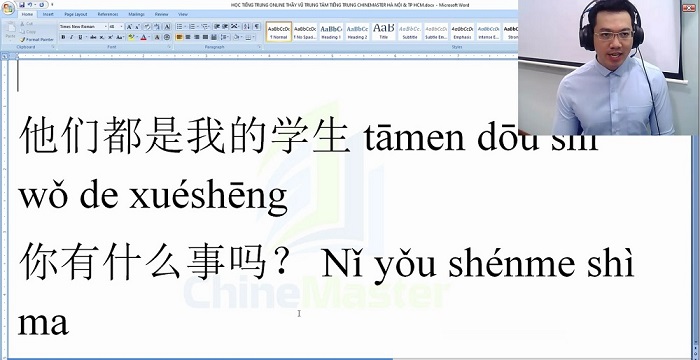Open the Asian Layout options
The height and width of the screenshot is (360, 700).
(x=235, y=26)
